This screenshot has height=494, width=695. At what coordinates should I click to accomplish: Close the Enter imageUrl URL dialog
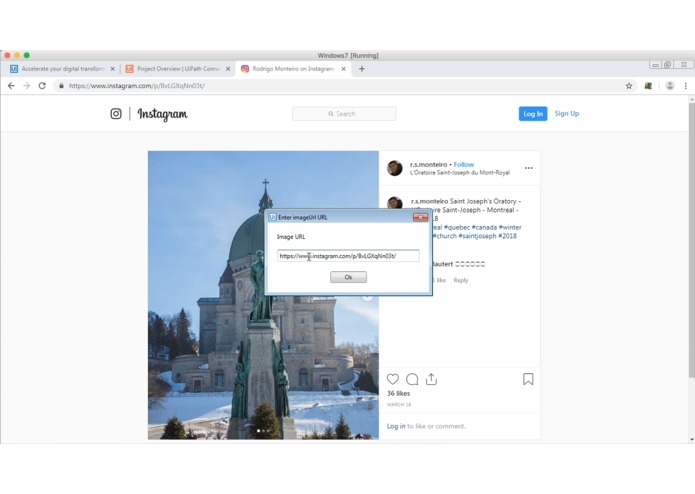tap(421, 217)
